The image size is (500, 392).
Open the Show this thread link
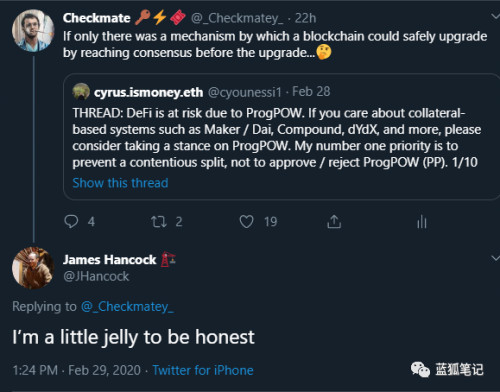[120, 183]
